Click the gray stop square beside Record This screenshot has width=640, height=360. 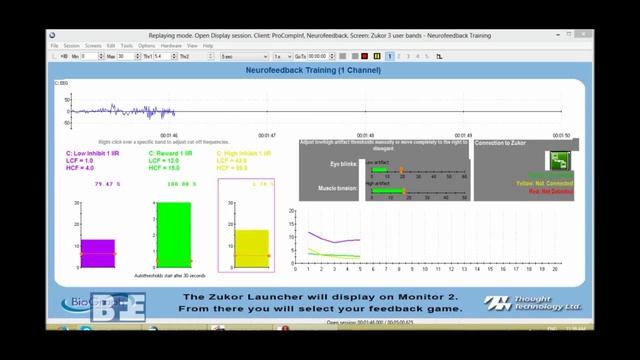[355, 56]
